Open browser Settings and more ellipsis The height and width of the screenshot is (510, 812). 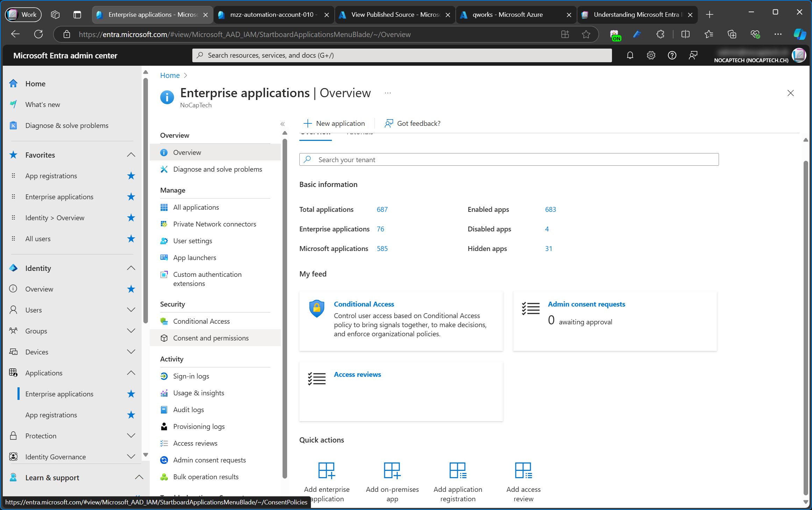(778, 34)
